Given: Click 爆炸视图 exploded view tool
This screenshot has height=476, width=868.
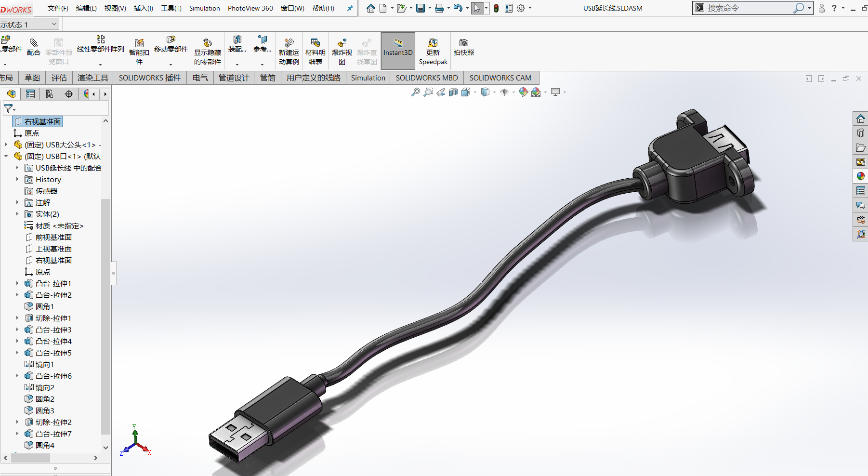Looking at the screenshot, I should [342, 52].
